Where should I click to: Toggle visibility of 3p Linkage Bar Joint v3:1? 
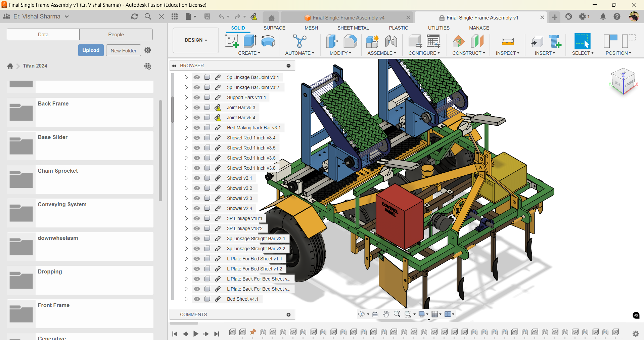197,77
